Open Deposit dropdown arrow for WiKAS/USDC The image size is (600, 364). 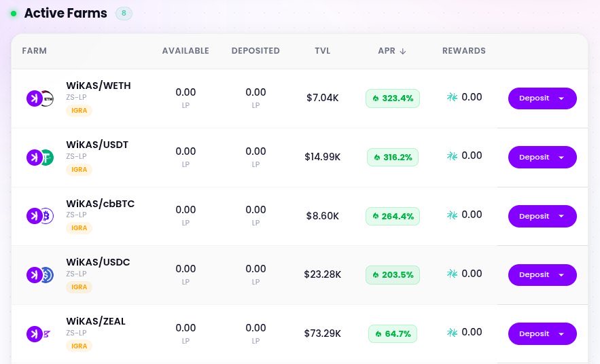[561, 275]
